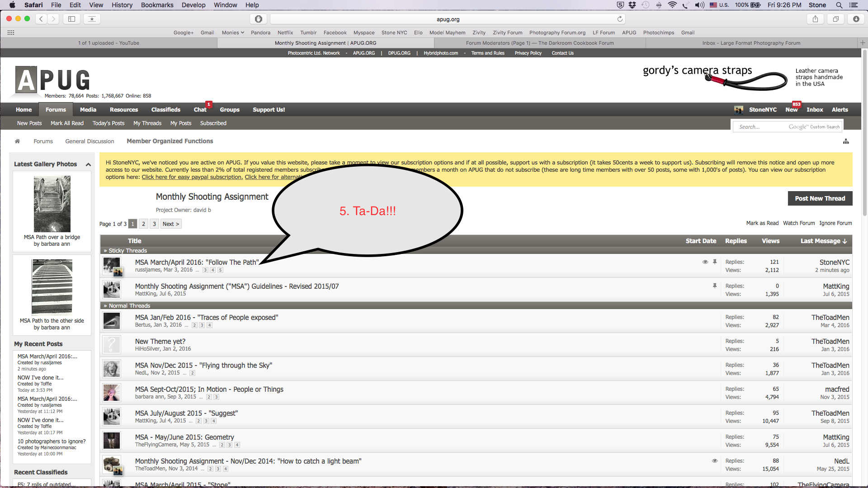
Task: Open the Classifieds navigation tab
Action: pos(165,110)
